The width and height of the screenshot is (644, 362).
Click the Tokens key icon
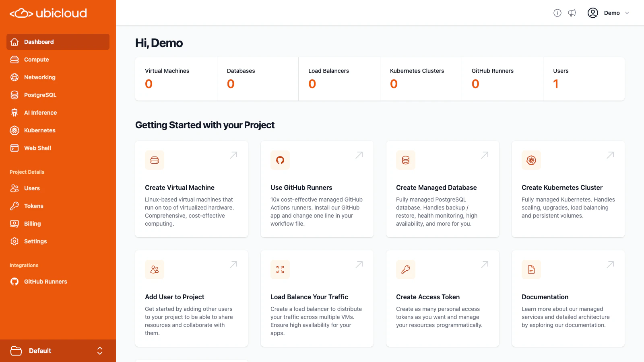click(x=14, y=206)
